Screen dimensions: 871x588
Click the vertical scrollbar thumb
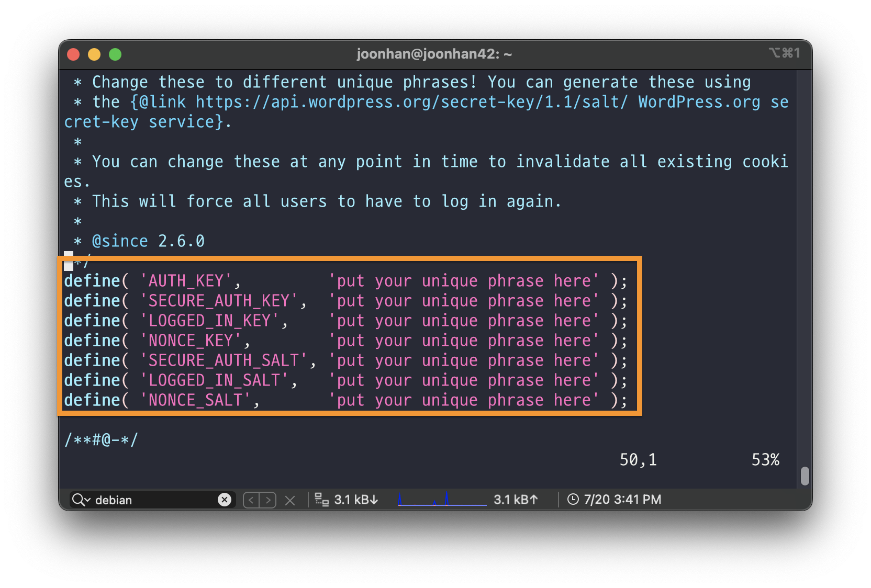coord(805,476)
